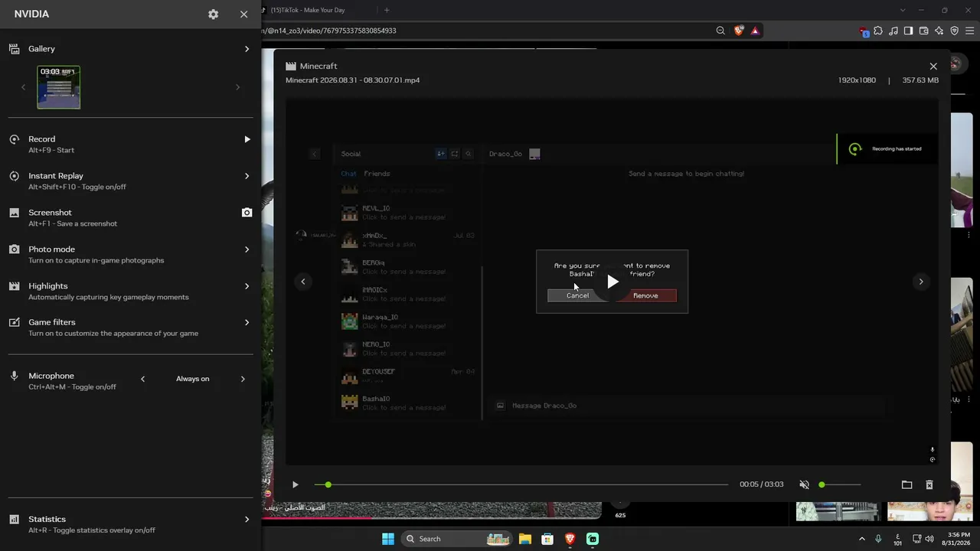This screenshot has height=551, width=980.
Task: Click the Screenshot image icon
Action: (x=14, y=213)
